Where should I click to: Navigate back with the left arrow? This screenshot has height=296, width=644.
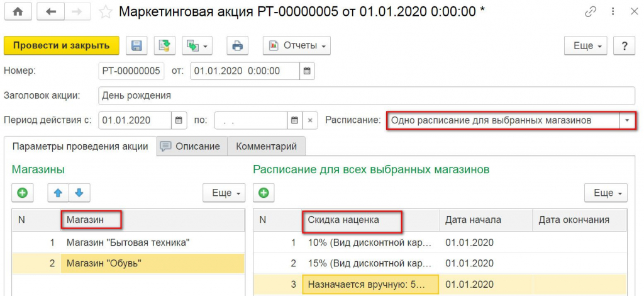click(51, 12)
